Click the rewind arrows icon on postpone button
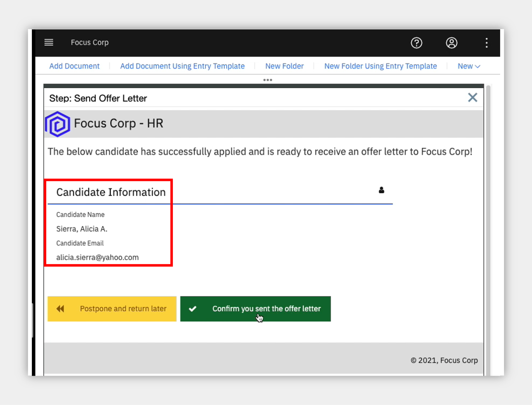 click(x=60, y=308)
